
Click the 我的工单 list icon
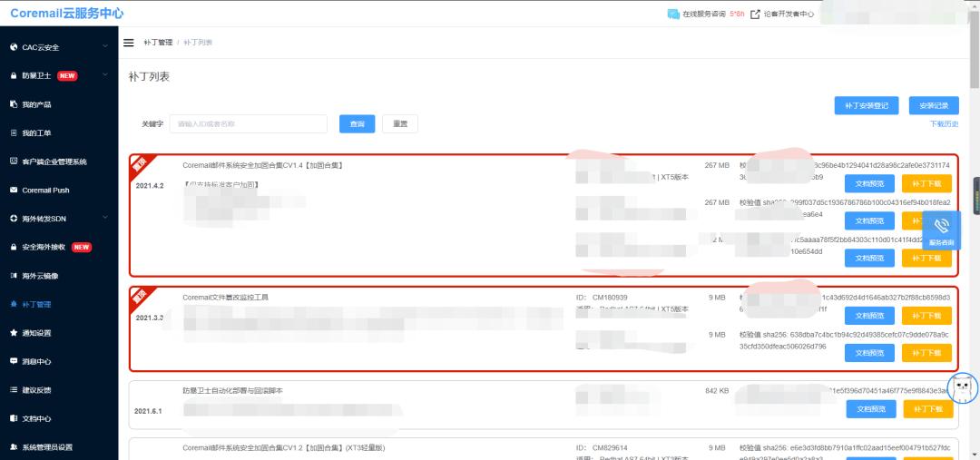(14, 133)
